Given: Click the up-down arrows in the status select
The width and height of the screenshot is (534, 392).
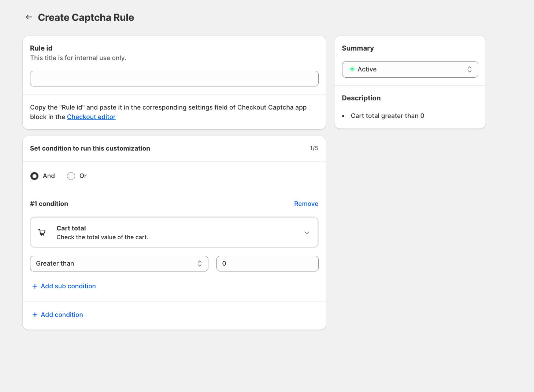Looking at the screenshot, I should [x=469, y=69].
